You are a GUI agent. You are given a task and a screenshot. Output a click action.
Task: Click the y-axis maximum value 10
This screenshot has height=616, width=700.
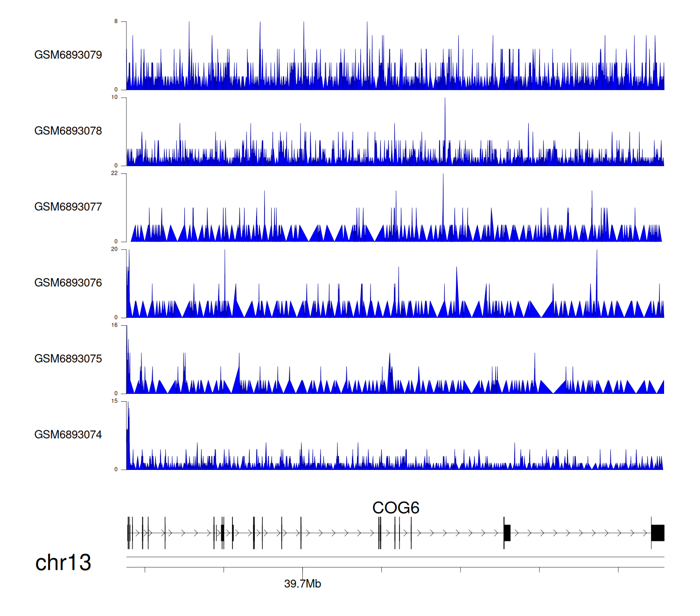click(115, 98)
